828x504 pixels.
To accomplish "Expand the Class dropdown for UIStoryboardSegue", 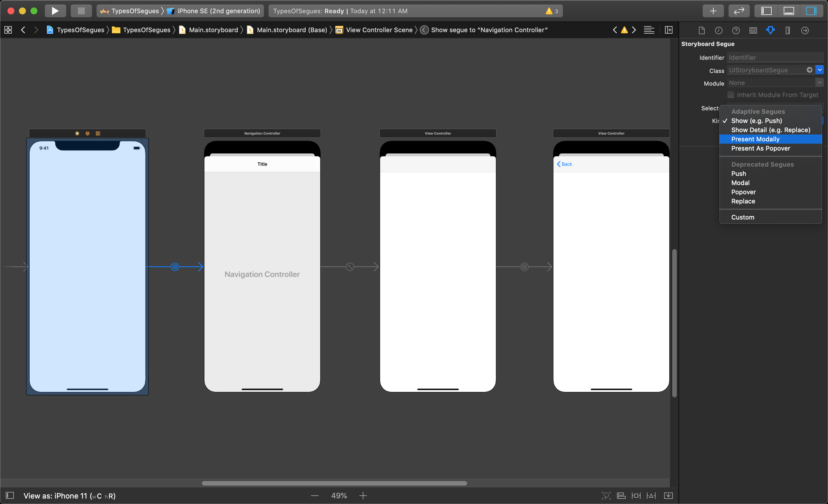I will [x=820, y=70].
